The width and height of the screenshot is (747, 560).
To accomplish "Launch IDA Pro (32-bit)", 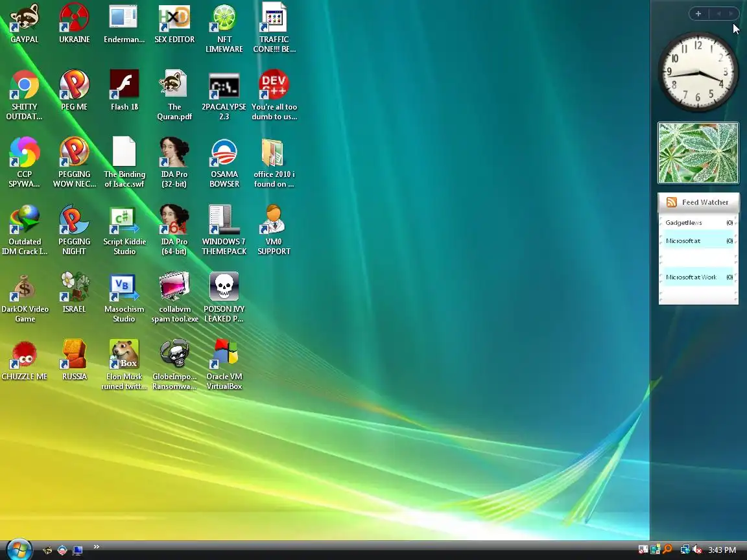I will (x=174, y=163).
